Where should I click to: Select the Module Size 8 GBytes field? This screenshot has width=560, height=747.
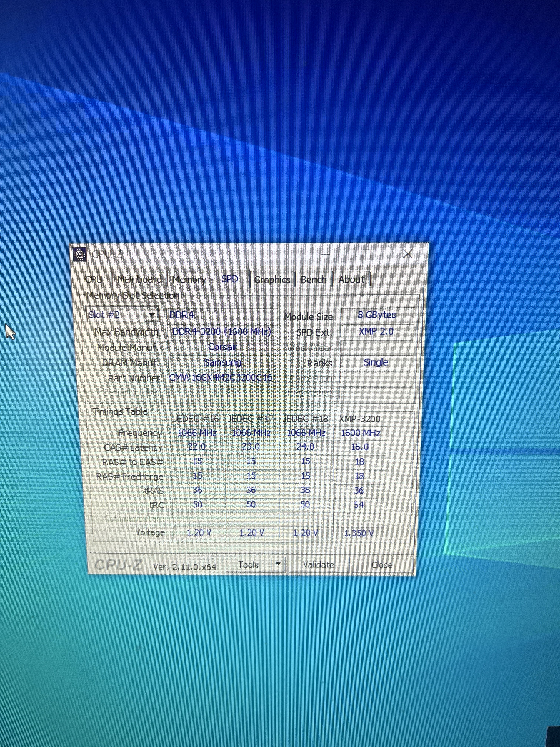377,315
